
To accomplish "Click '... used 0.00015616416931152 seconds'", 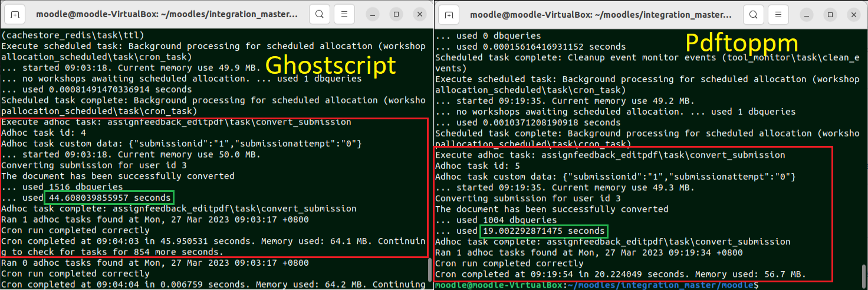I will click(x=531, y=47).
